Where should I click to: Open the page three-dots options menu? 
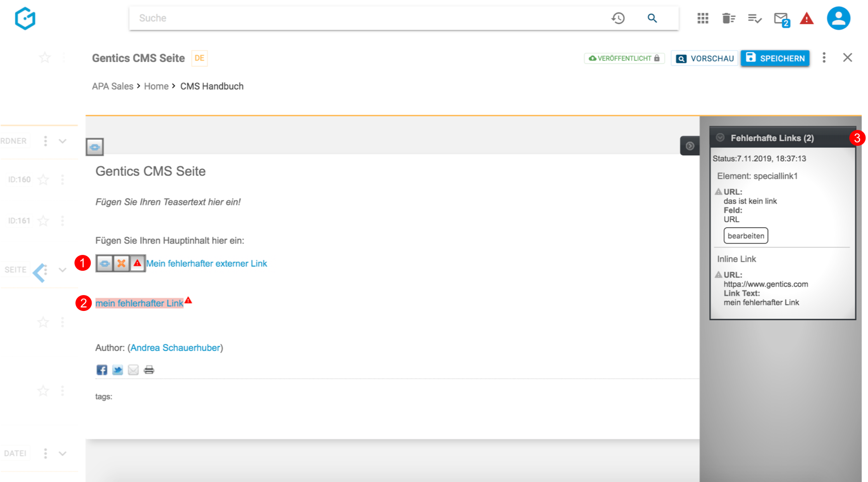[824, 58]
